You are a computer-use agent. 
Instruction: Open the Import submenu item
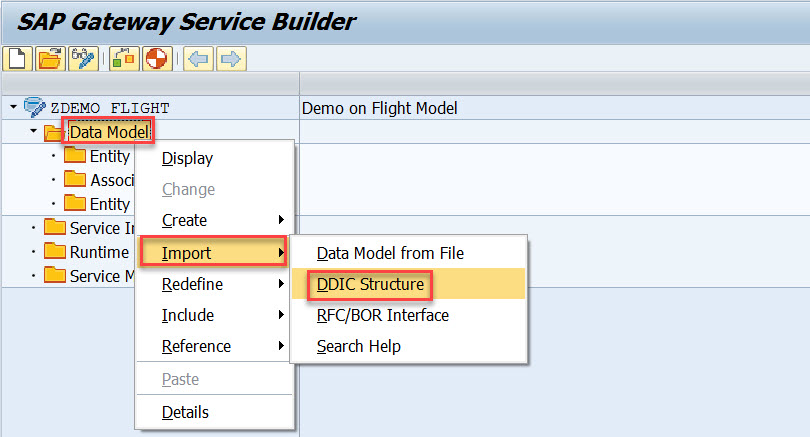[x=213, y=253]
